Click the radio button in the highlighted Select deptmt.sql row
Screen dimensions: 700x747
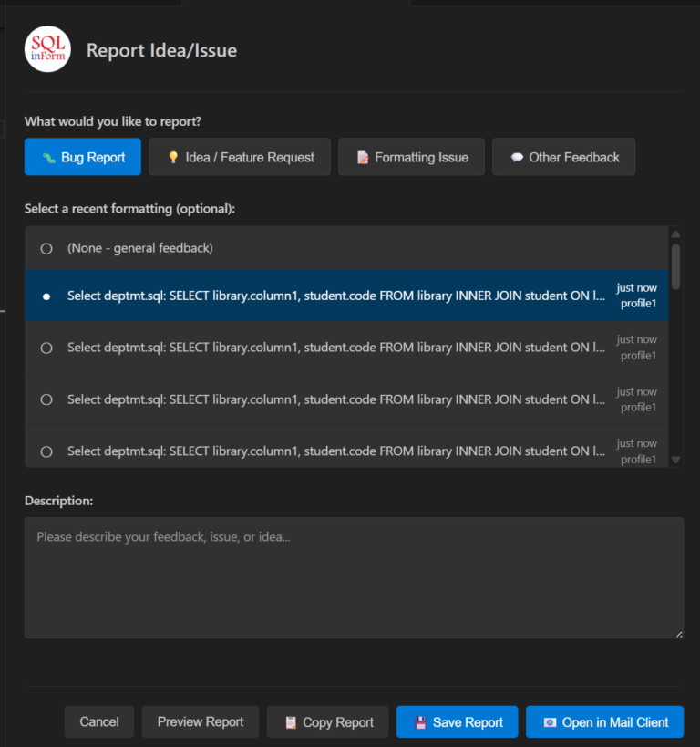click(x=46, y=296)
